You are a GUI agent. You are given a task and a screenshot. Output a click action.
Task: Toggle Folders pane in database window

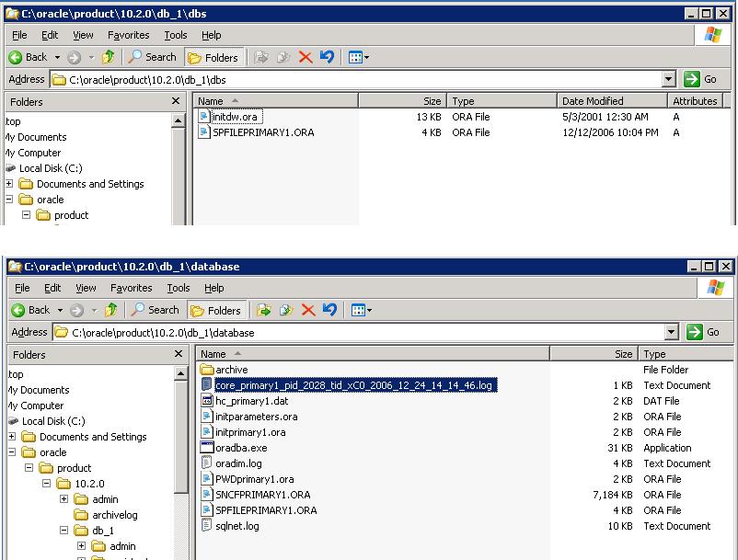point(217,310)
